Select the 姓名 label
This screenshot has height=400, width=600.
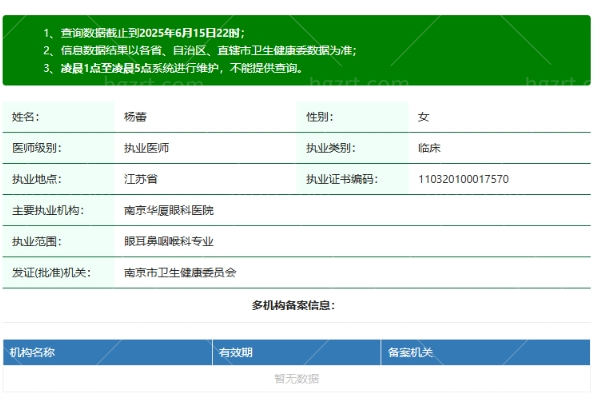coord(25,117)
